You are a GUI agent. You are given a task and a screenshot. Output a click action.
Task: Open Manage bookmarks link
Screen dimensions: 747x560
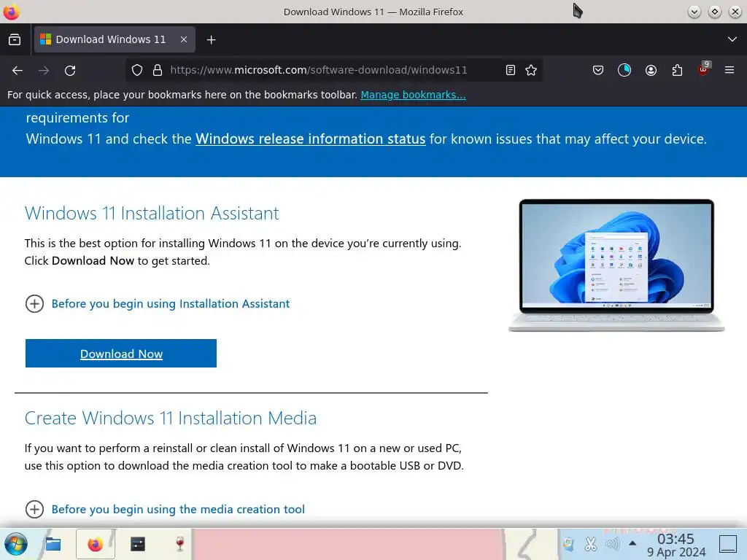[x=413, y=95]
